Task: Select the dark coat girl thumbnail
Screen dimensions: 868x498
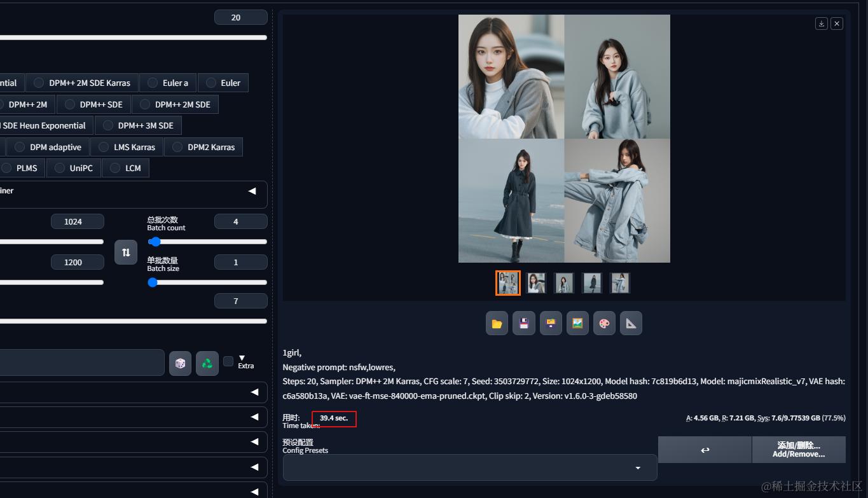Action: point(592,283)
